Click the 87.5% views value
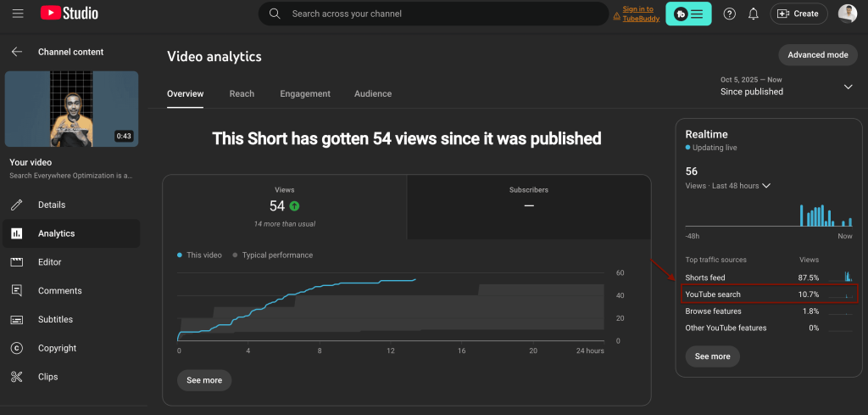The height and width of the screenshot is (415, 868). [809, 277]
